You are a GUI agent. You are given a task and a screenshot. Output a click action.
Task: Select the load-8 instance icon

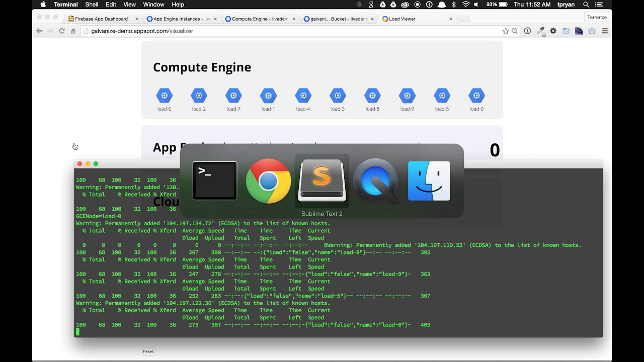tap(372, 96)
